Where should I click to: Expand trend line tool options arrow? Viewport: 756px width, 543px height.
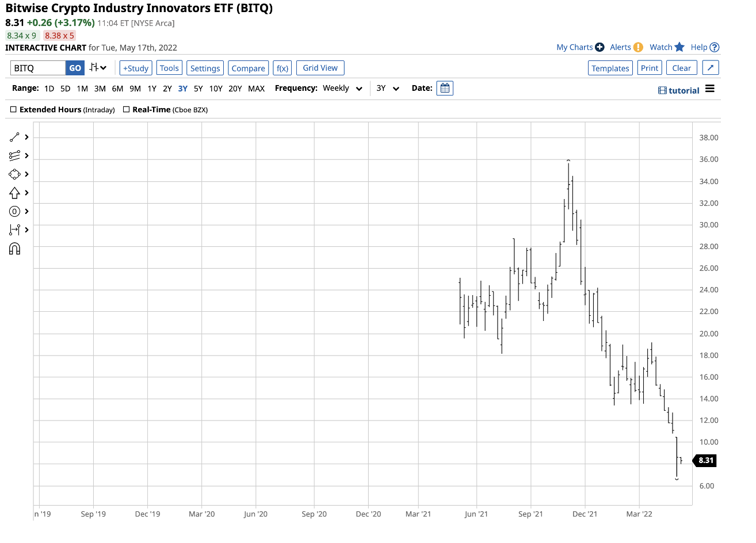pos(26,137)
